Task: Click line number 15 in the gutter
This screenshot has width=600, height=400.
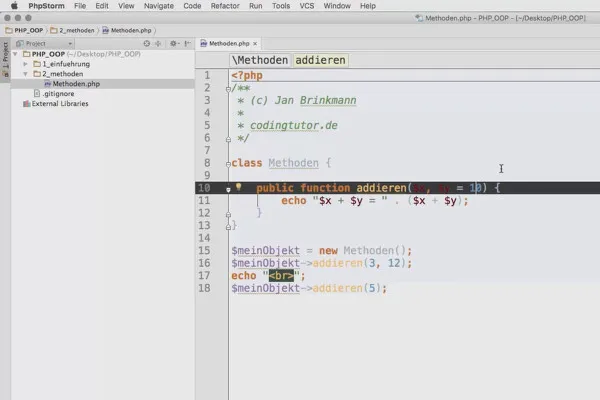Action: click(204, 250)
